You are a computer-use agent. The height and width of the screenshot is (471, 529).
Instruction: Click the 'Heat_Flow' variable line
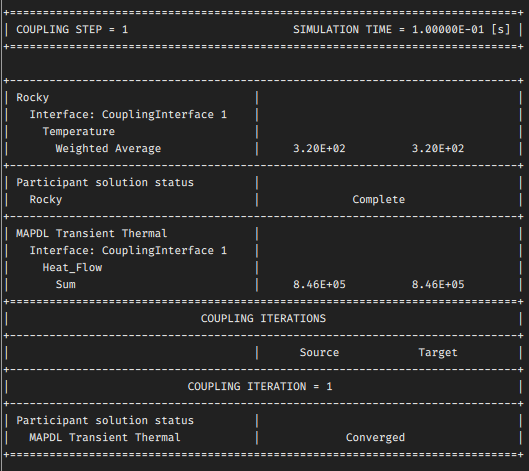(72, 268)
